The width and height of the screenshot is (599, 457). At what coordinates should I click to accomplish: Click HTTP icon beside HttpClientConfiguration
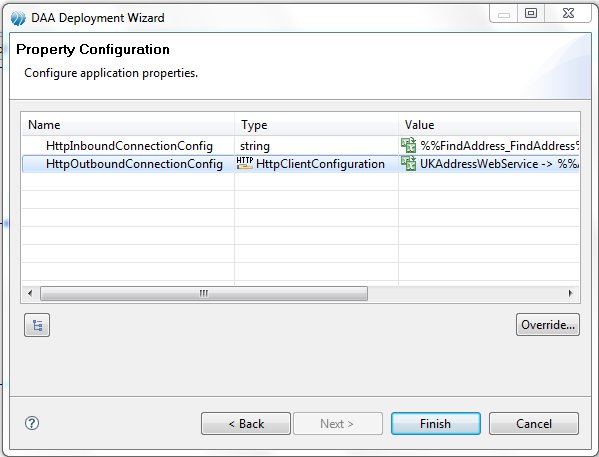click(244, 163)
